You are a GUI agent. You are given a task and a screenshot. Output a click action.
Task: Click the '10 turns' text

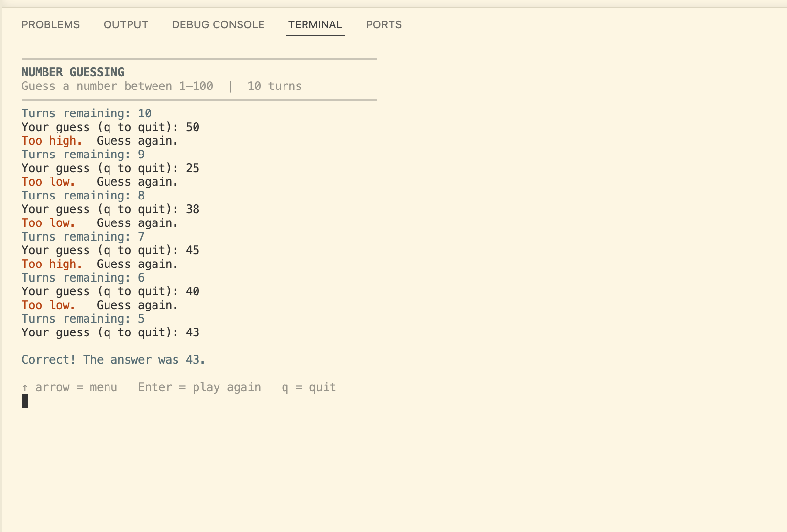[275, 86]
